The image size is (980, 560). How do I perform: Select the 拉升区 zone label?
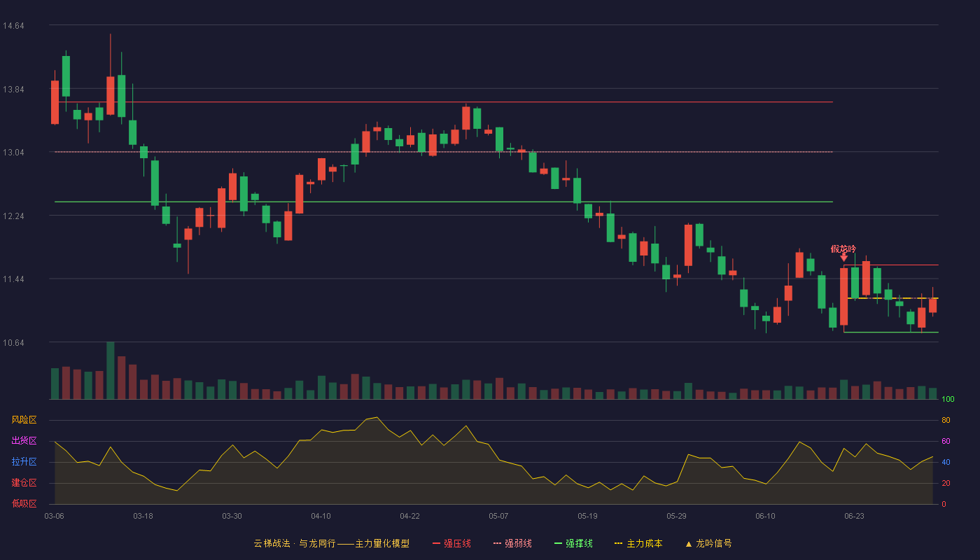click(24, 462)
